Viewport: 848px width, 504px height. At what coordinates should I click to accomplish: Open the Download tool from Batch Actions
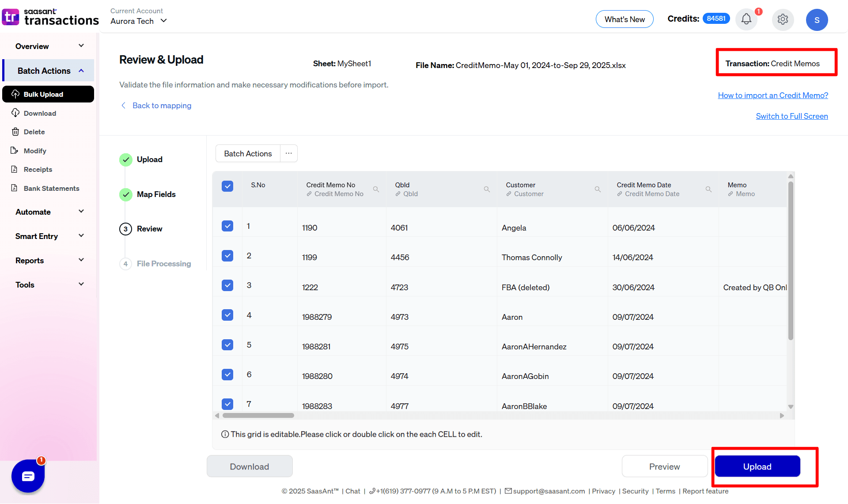[x=39, y=113]
